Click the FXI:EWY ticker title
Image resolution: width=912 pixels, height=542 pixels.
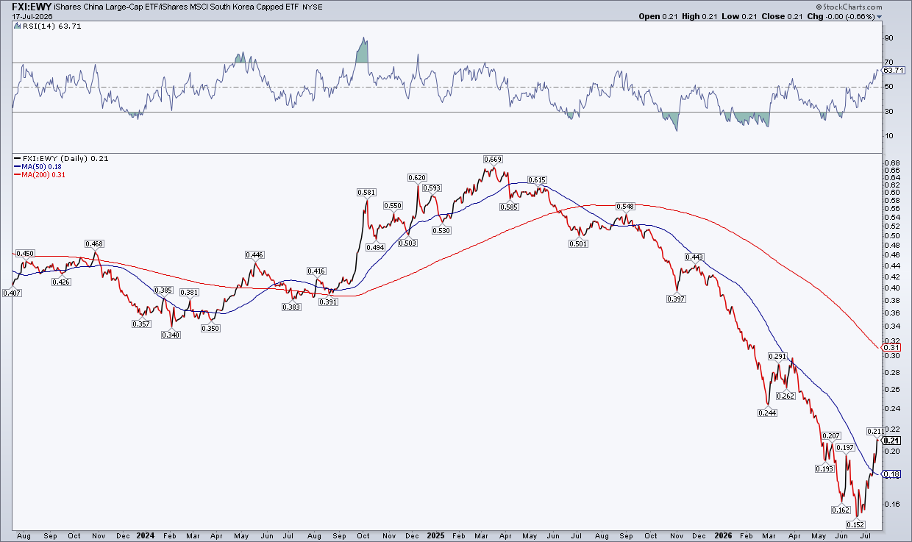(30, 7)
